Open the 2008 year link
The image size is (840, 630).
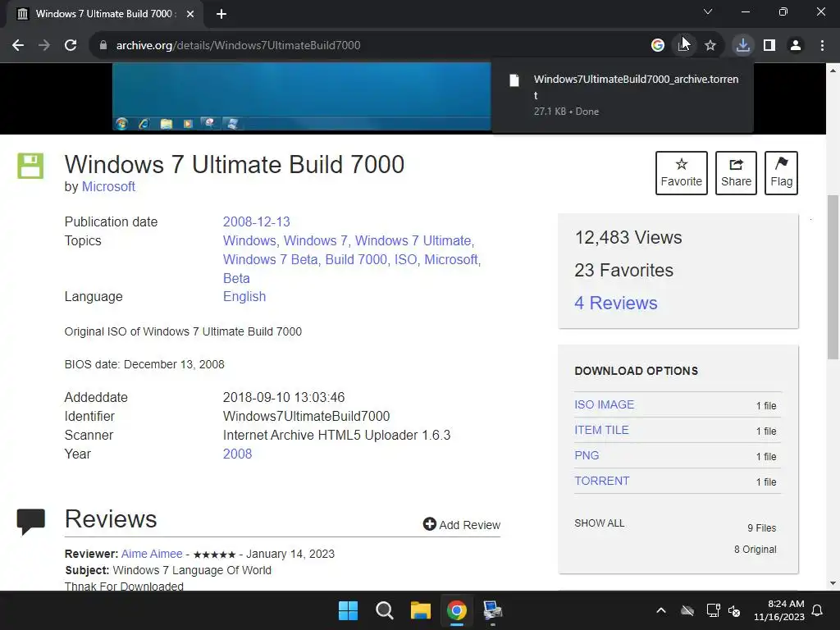237,454
